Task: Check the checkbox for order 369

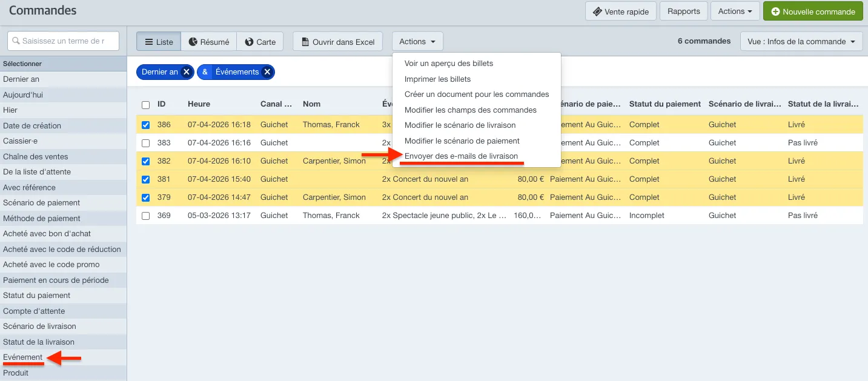Action: tap(145, 216)
